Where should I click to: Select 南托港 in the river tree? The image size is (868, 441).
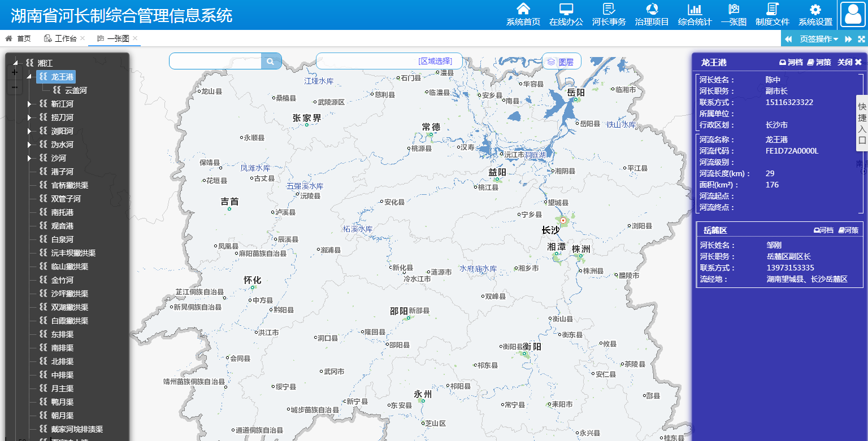(x=62, y=212)
